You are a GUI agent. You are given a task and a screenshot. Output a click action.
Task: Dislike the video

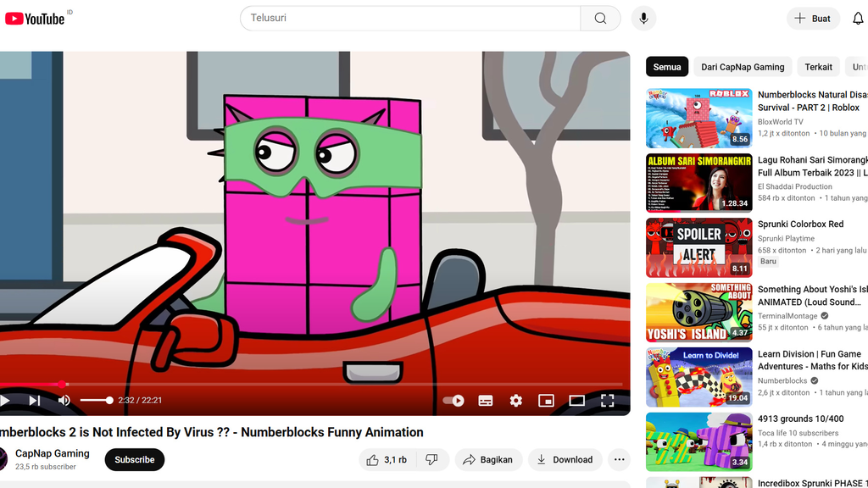(431, 460)
